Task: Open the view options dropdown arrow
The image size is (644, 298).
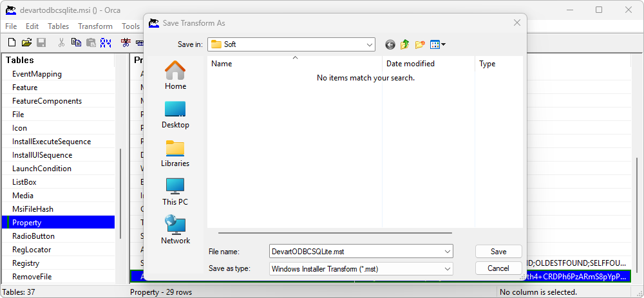Action: point(444,44)
